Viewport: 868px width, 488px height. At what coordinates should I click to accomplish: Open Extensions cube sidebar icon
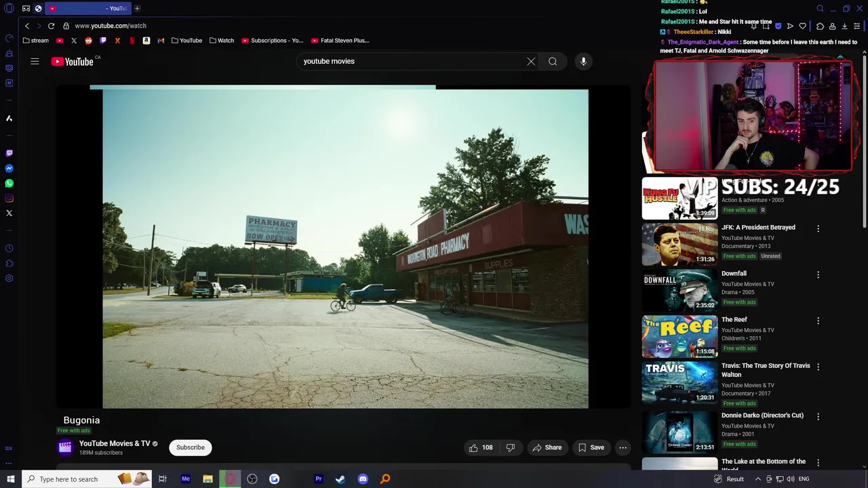(9, 263)
